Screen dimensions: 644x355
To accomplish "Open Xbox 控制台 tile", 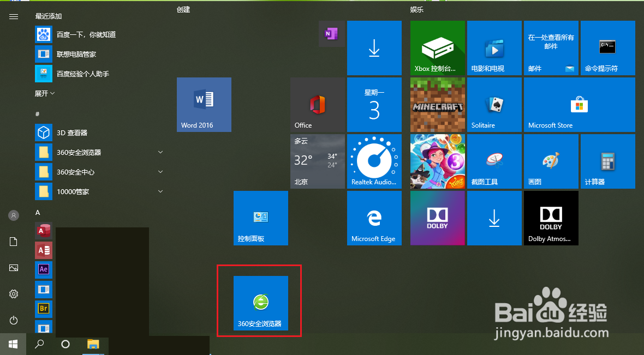I will (x=437, y=48).
